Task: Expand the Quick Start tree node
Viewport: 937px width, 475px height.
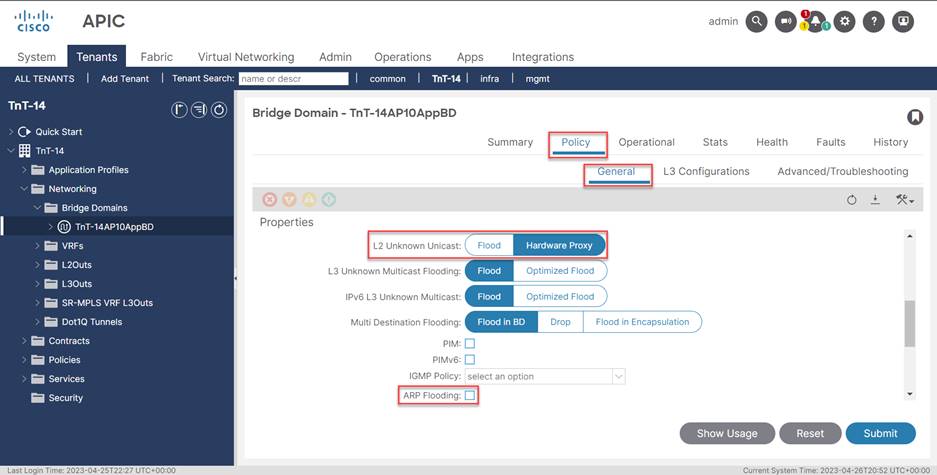Action: tap(11, 131)
